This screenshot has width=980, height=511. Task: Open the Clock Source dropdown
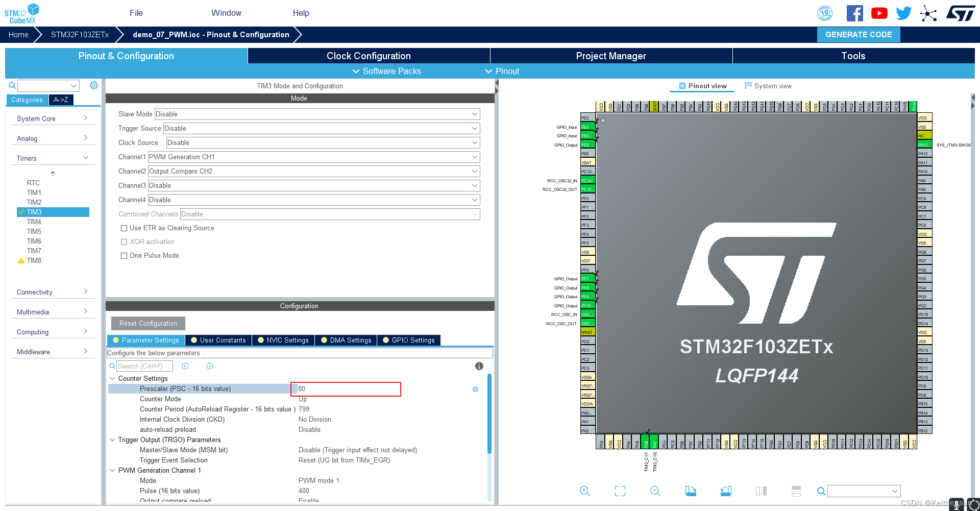point(323,142)
